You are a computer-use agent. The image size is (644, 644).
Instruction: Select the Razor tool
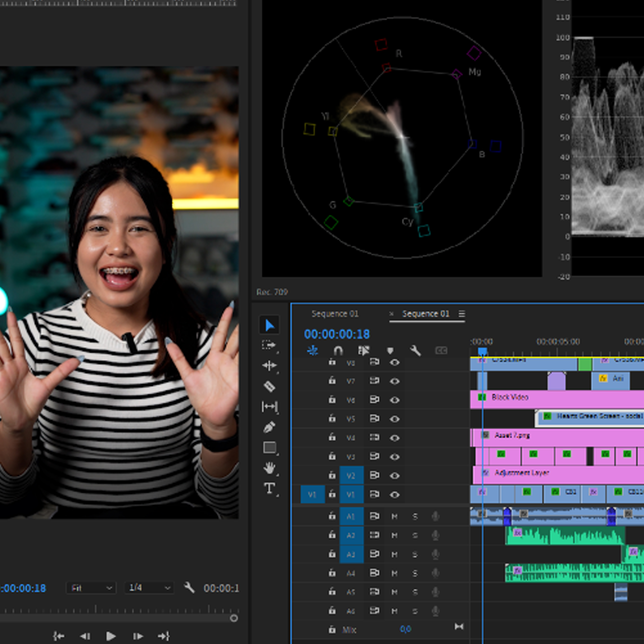tap(269, 386)
